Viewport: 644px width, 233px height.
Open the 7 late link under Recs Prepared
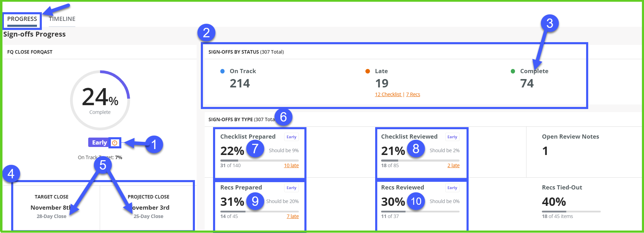(x=293, y=216)
